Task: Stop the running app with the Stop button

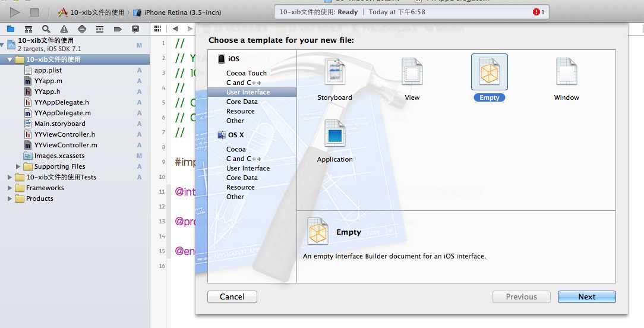Action: tap(34, 12)
